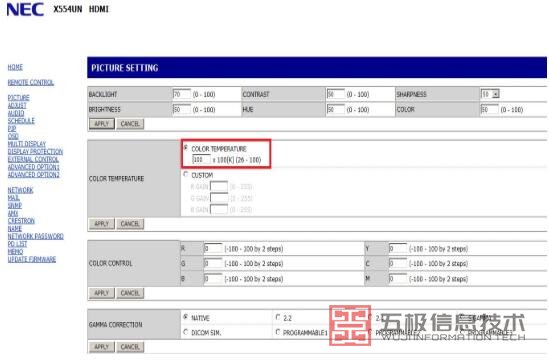Open the PICTURE settings link
Screen dimensions: 549x360
19,98
